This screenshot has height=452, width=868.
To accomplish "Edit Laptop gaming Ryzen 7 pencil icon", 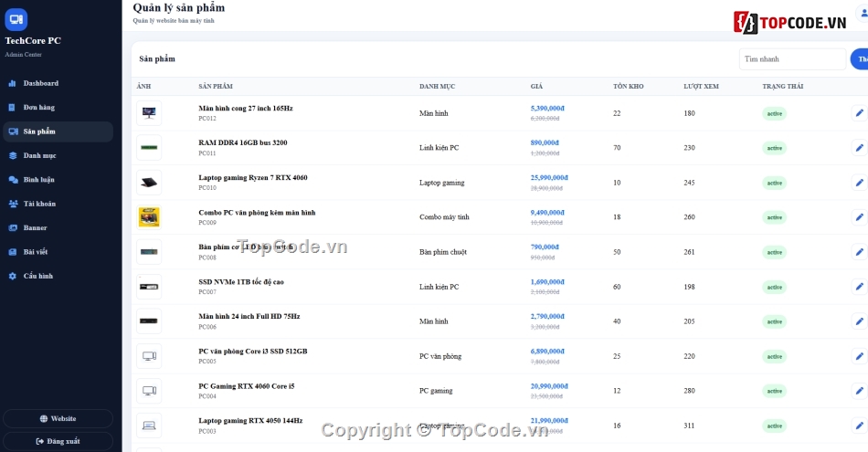I will 859,183.
